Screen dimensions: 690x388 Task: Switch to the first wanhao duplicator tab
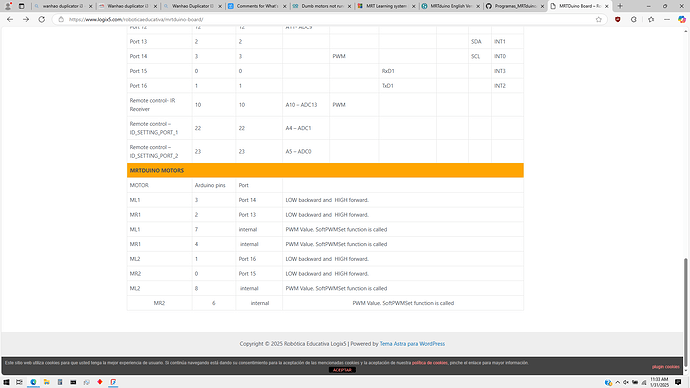(62, 6)
